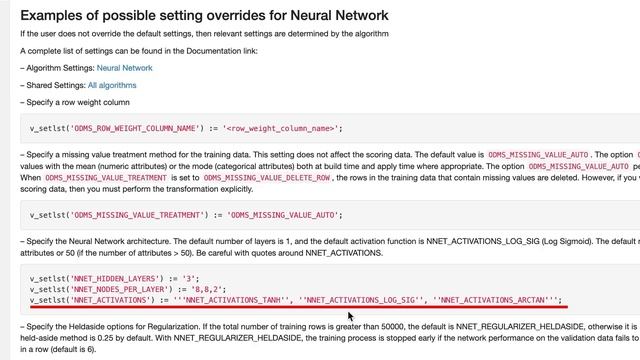The image size is (640, 360).
Task: Open the All algorithms shared settings link
Action: (x=112, y=85)
